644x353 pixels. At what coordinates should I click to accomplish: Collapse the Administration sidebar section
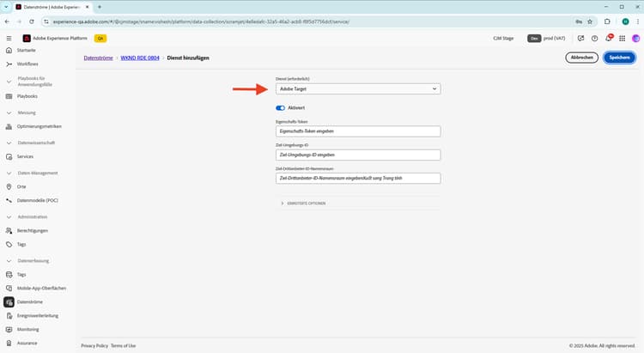[x=9, y=217]
